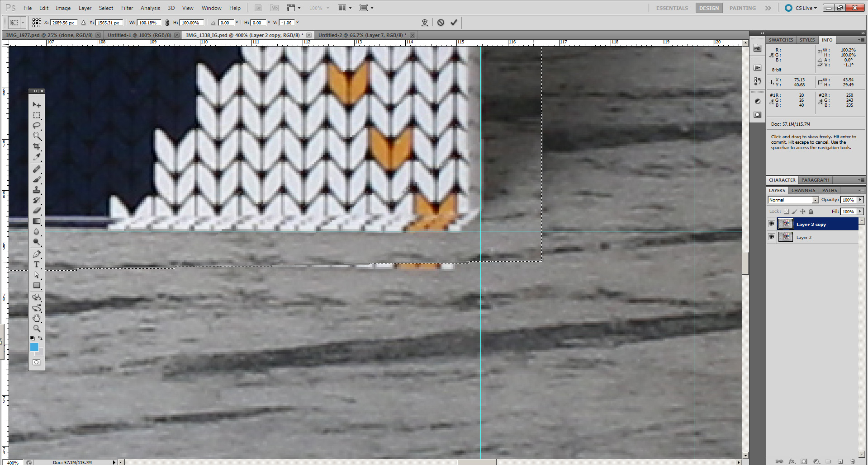
Task: Open the Filter menu
Action: (127, 8)
